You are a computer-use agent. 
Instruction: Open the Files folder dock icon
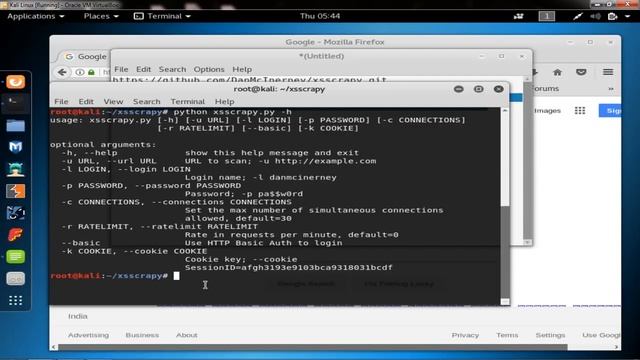click(x=16, y=125)
